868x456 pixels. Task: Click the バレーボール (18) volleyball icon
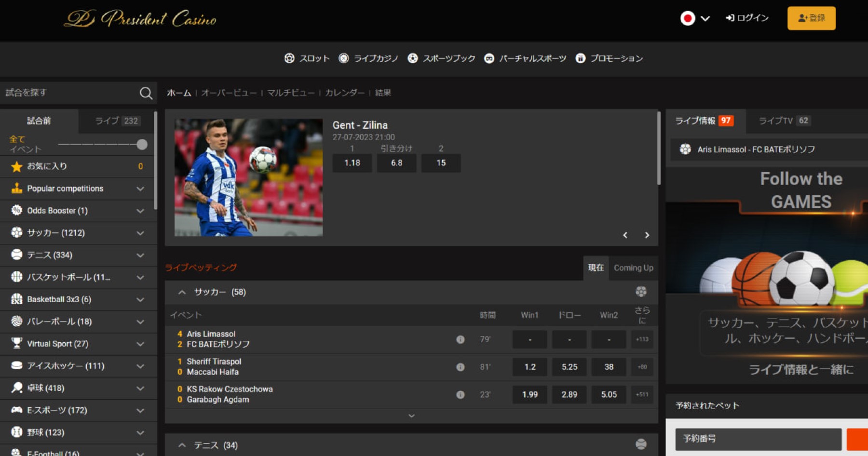point(17,321)
